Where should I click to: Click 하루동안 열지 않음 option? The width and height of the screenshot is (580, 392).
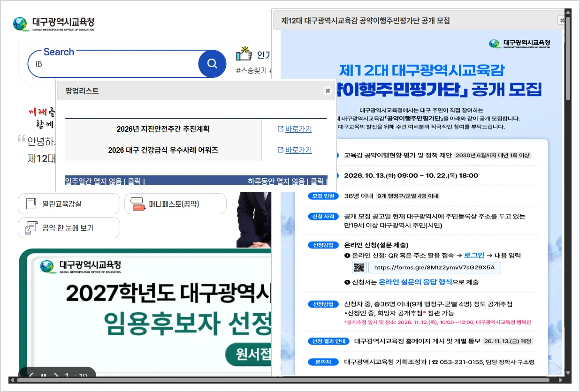(x=287, y=181)
